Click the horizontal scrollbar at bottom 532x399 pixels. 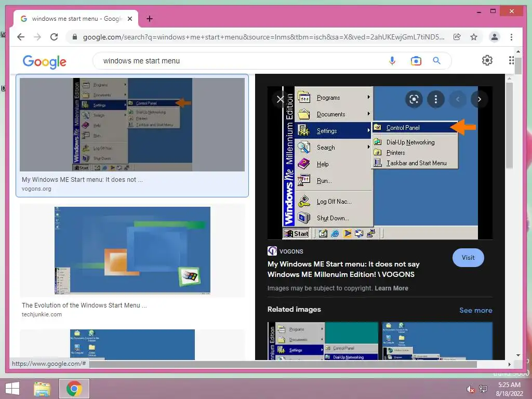283,364
